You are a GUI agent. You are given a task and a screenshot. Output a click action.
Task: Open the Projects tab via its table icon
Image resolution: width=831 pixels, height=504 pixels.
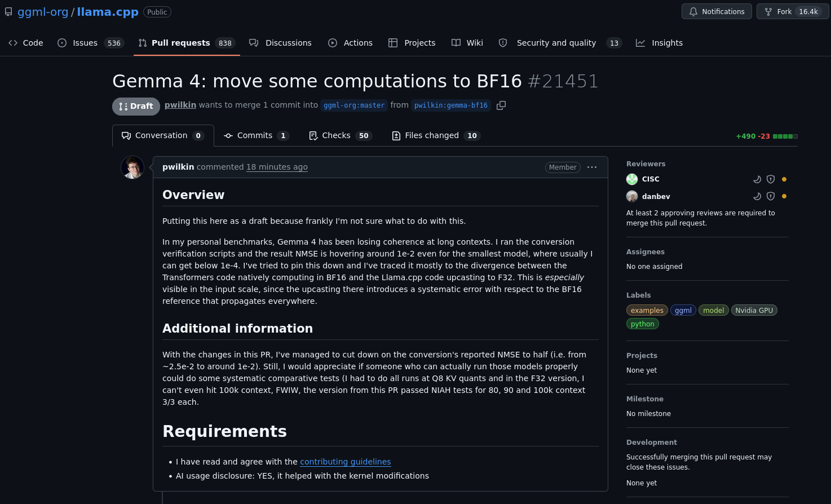pyautogui.click(x=393, y=43)
